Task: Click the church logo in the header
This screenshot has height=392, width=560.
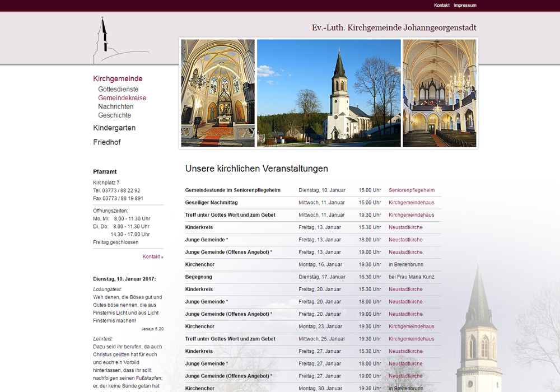Action: tap(121, 40)
